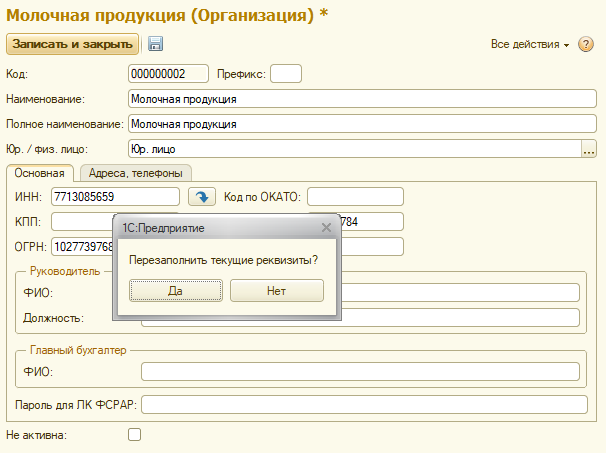
Task: Click the 'Префикс' input field
Action: pyautogui.click(x=286, y=74)
